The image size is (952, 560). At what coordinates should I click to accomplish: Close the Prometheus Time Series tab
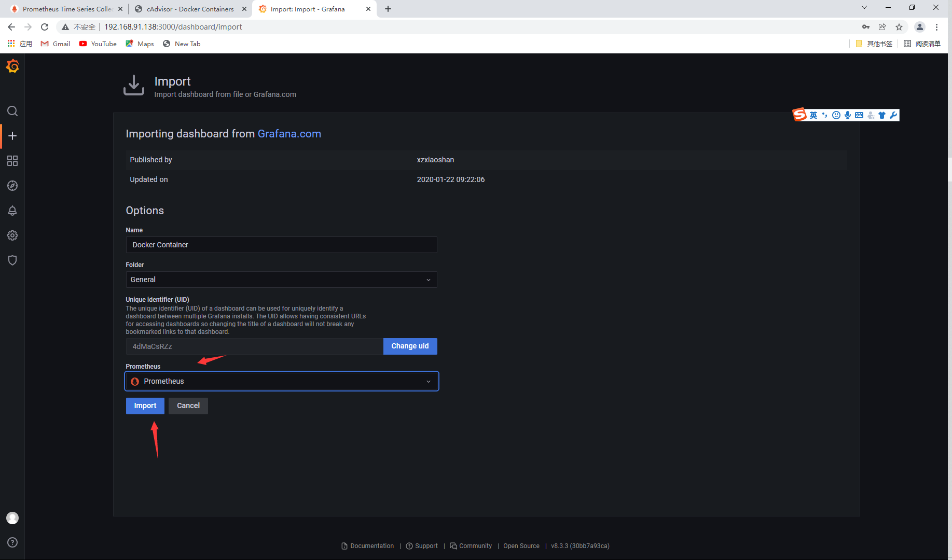coord(120,9)
